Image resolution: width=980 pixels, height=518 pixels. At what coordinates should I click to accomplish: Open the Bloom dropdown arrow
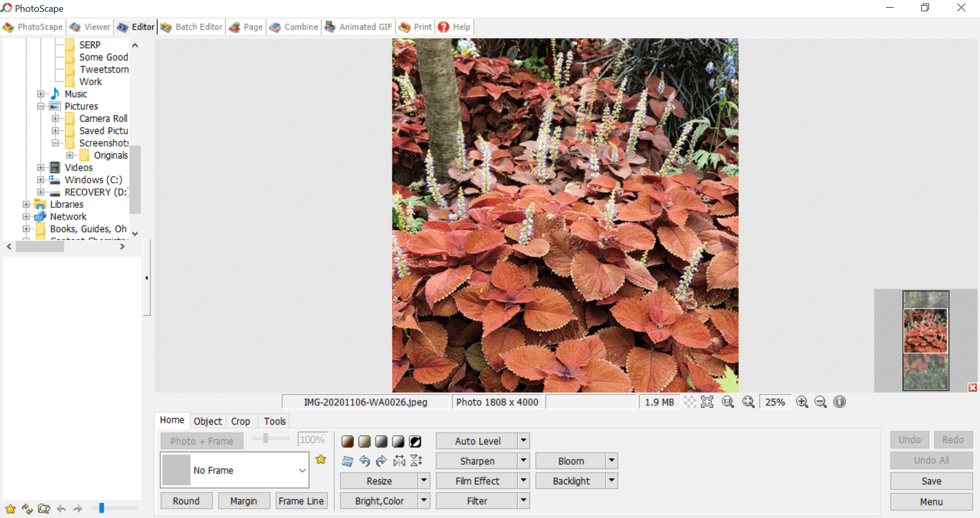tap(612, 461)
